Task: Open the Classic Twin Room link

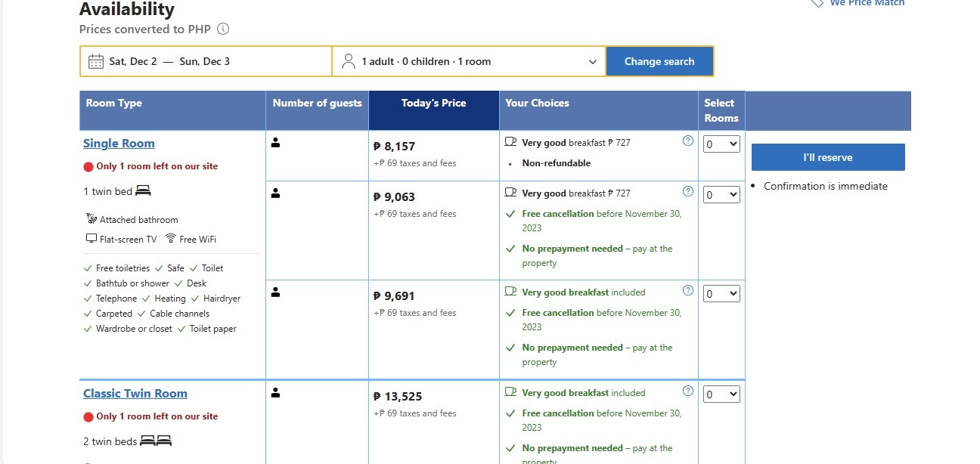Action: 135,394
